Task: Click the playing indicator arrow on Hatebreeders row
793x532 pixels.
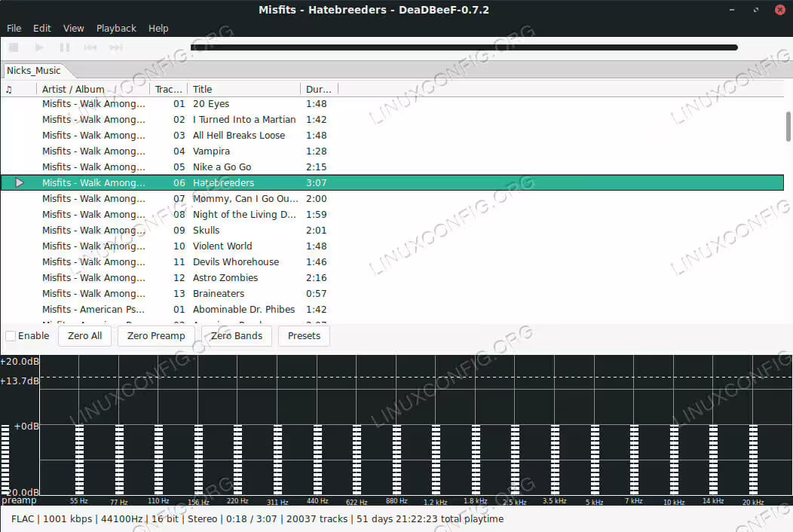Action: [19, 182]
